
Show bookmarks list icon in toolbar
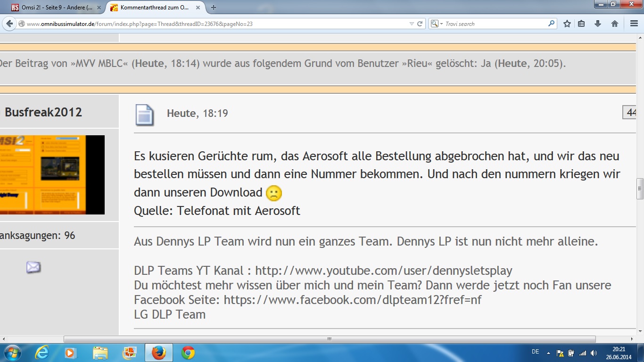(x=581, y=24)
